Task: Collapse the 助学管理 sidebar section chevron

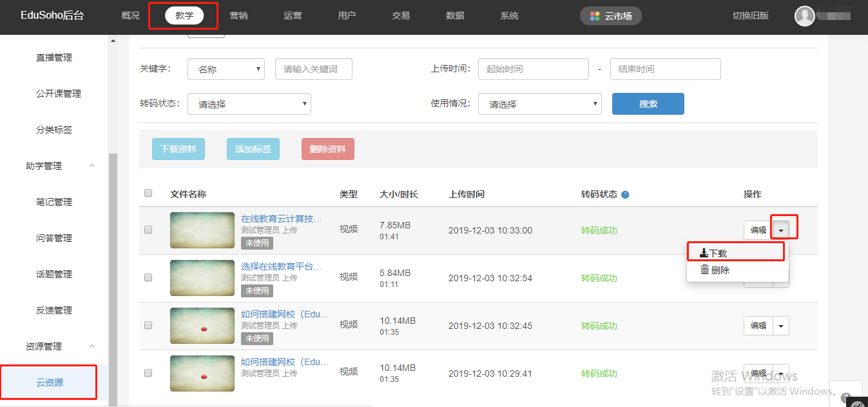Action: coord(92,166)
